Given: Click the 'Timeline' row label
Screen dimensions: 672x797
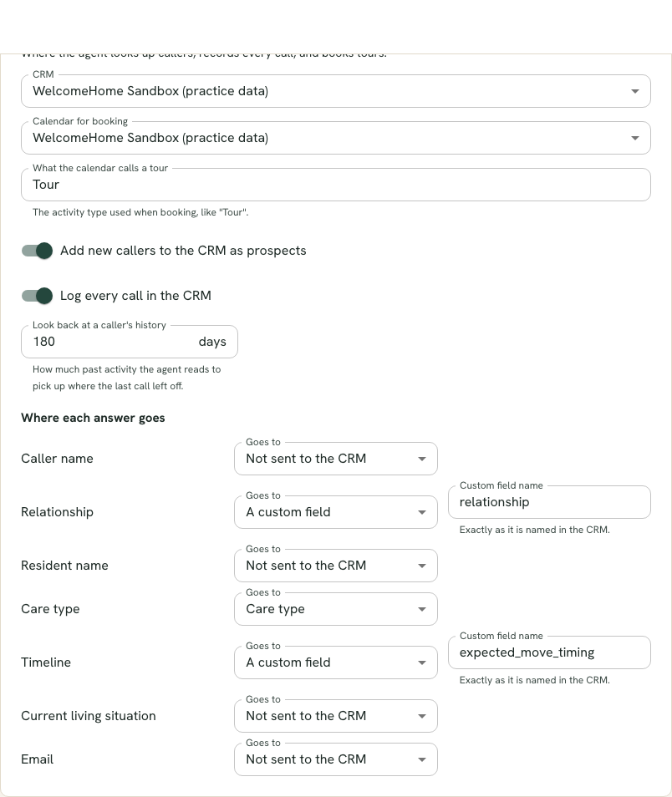Looking at the screenshot, I should 46,662.
